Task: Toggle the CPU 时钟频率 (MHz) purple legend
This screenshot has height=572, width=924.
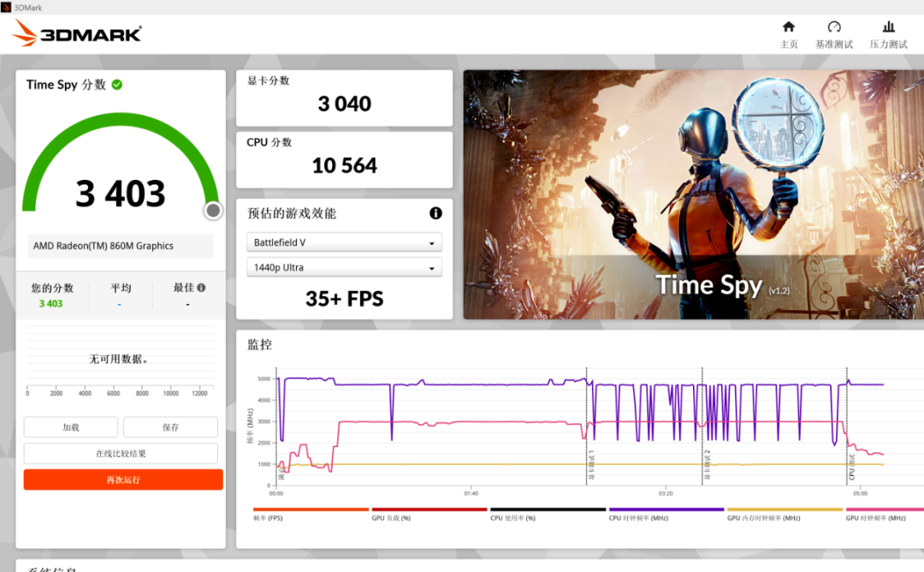Action: coord(666,515)
